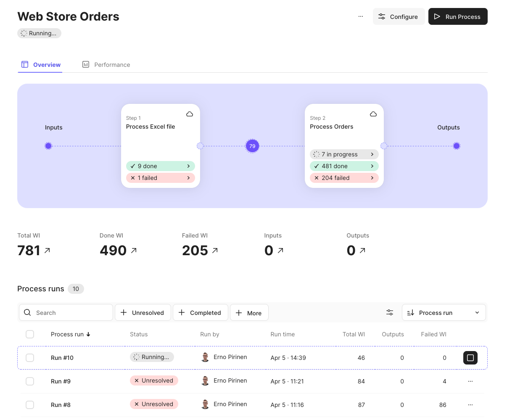Click the Run Process button
The height and width of the screenshot is (420, 507).
458,16
